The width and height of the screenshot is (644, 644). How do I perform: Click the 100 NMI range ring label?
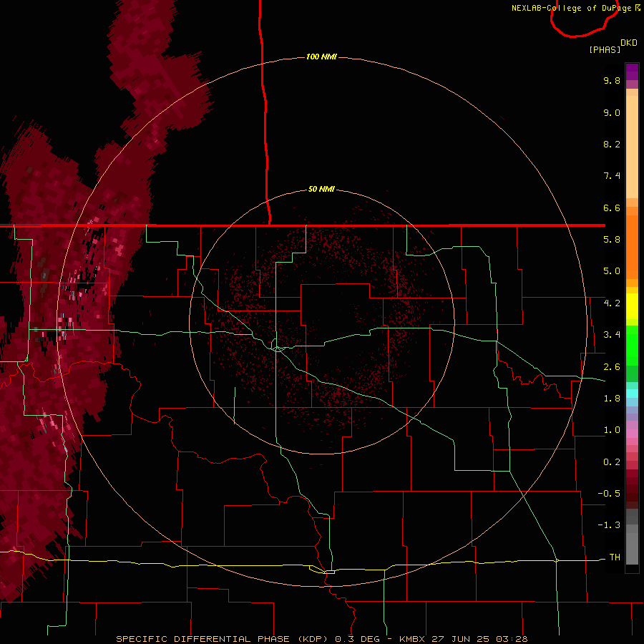321,57
